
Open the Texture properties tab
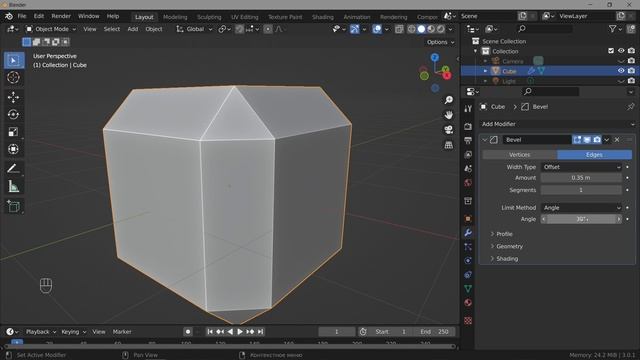pos(468,321)
